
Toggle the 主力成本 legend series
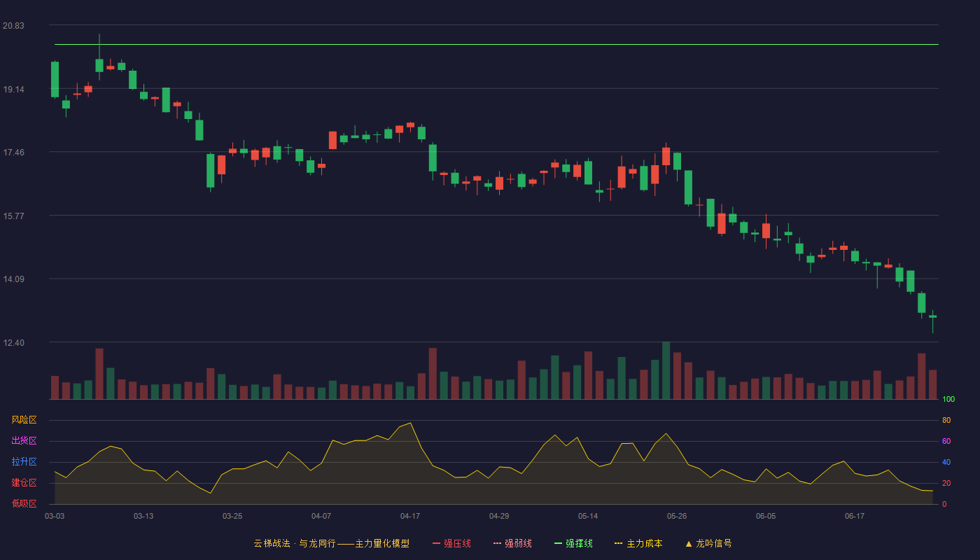pos(638,543)
